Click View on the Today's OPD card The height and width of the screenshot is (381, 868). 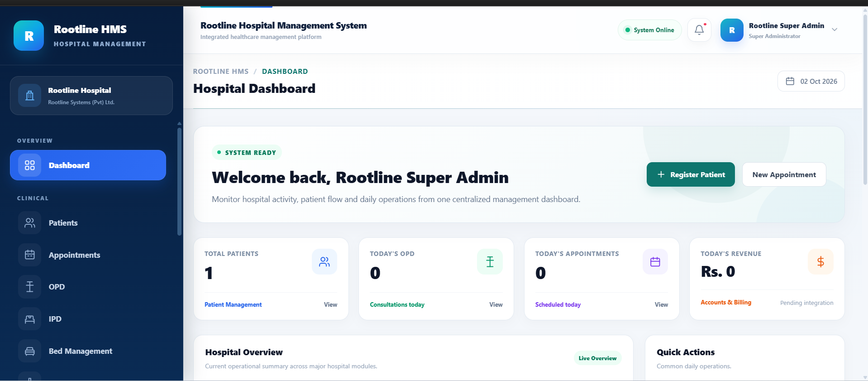coord(496,304)
